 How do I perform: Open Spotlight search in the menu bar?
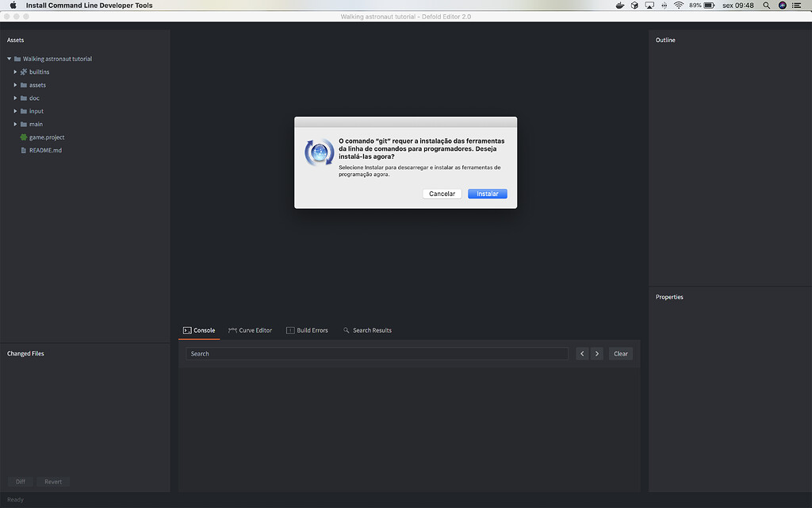click(764, 5)
